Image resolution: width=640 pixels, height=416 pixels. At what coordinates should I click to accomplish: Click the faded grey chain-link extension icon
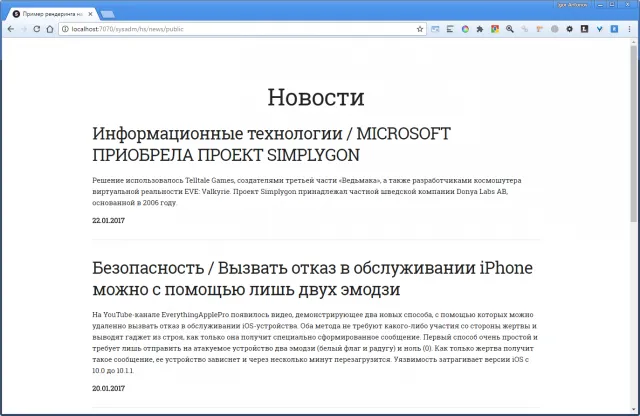click(x=525, y=29)
